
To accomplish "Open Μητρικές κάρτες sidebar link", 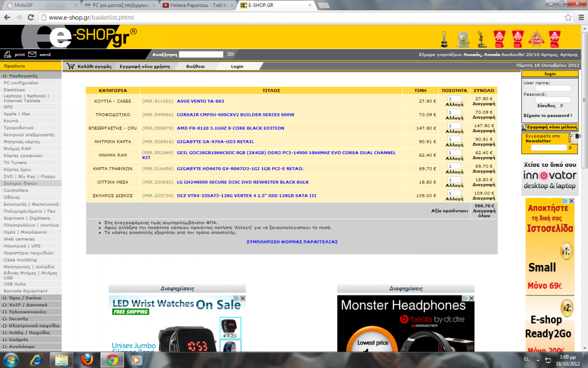I will click(22, 141).
